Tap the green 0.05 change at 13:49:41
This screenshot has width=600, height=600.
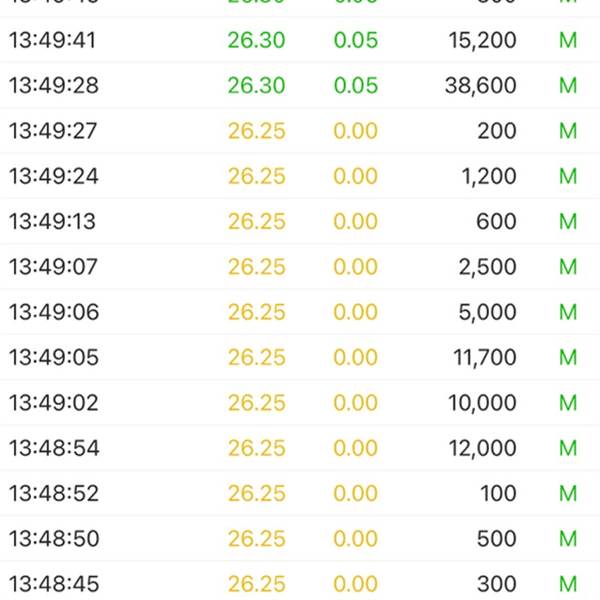point(356,40)
